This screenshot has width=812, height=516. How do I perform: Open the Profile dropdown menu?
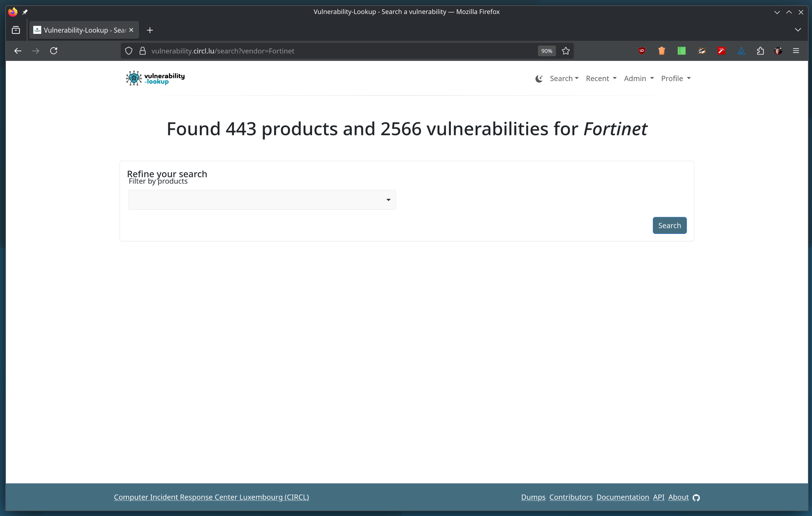tap(676, 78)
